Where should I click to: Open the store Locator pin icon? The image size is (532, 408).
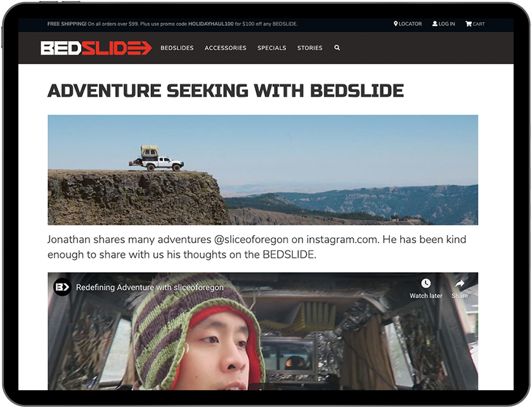click(x=395, y=23)
